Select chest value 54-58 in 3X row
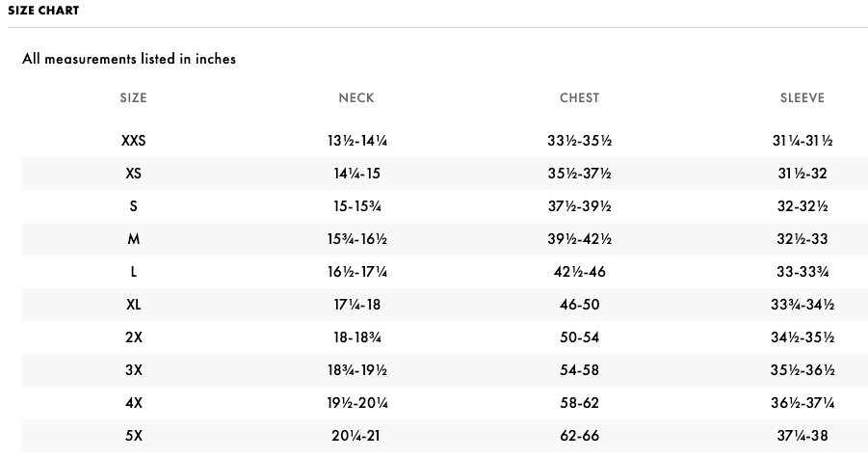The height and width of the screenshot is (458, 868). click(x=580, y=370)
